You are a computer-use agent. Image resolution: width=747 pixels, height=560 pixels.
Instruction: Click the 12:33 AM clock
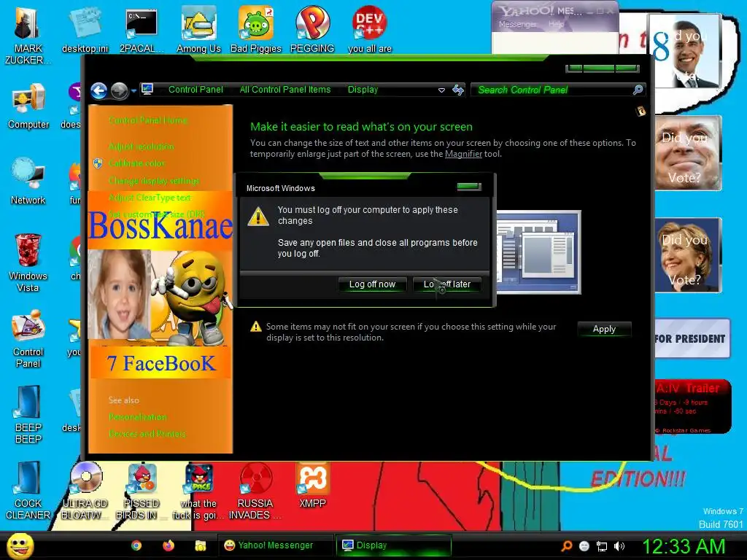click(684, 546)
